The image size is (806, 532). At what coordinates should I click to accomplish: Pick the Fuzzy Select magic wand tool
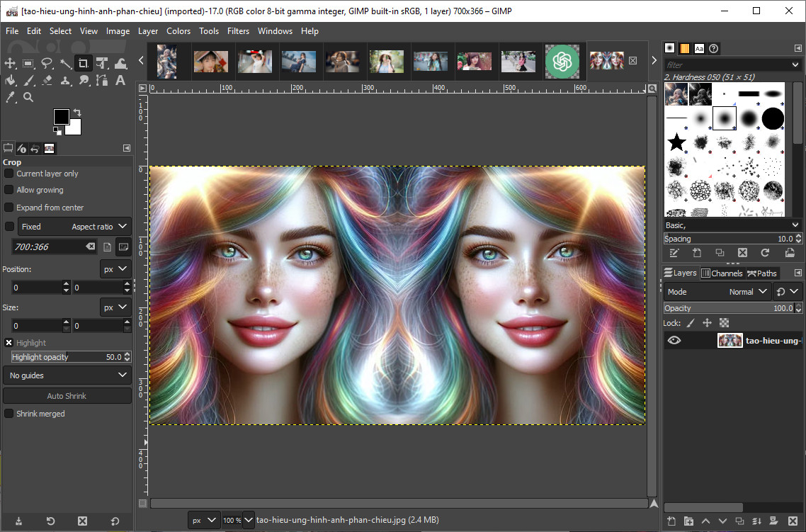[x=65, y=63]
